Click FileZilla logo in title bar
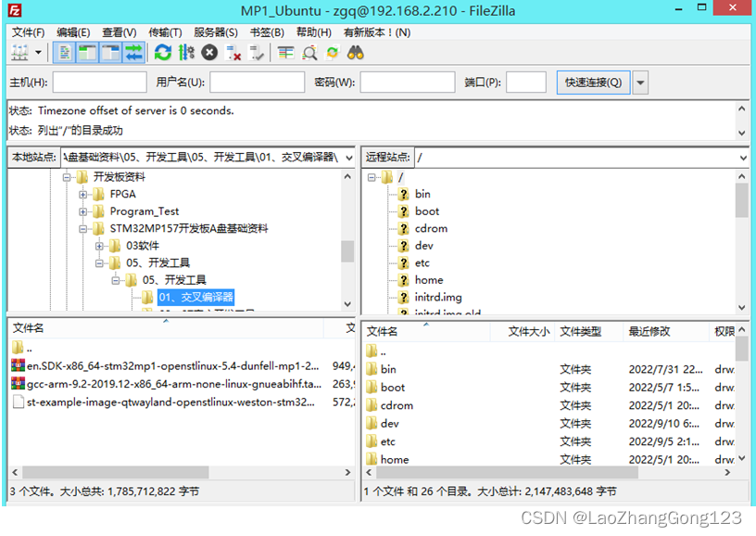The width and height of the screenshot is (756, 536). [15, 10]
